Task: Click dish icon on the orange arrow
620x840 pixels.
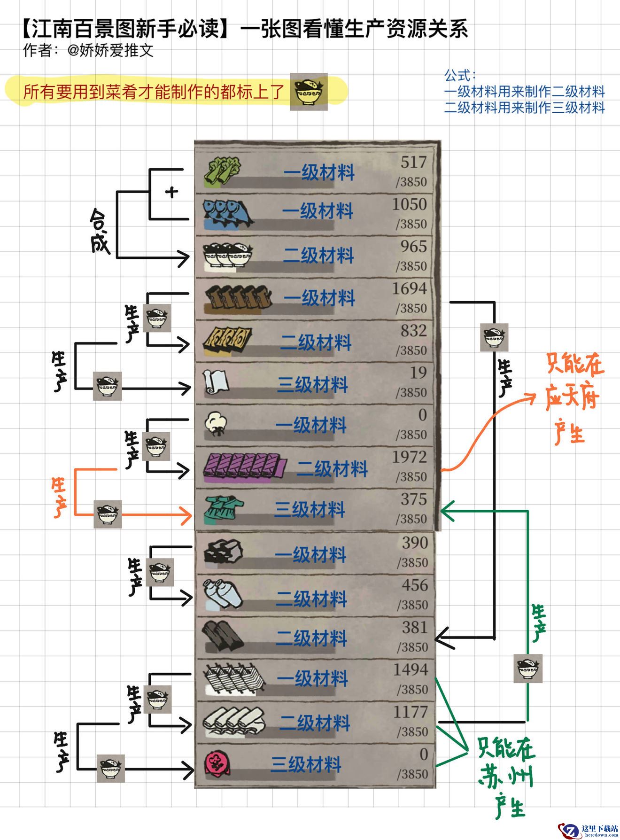Action: pos(108,514)
